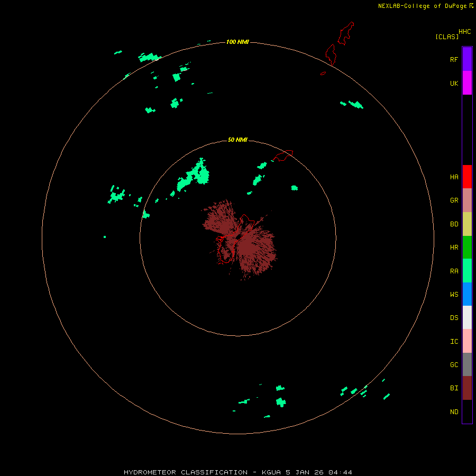Click the 'GR' legend label
Screen dimensions: 476x476
coord(454,200)
